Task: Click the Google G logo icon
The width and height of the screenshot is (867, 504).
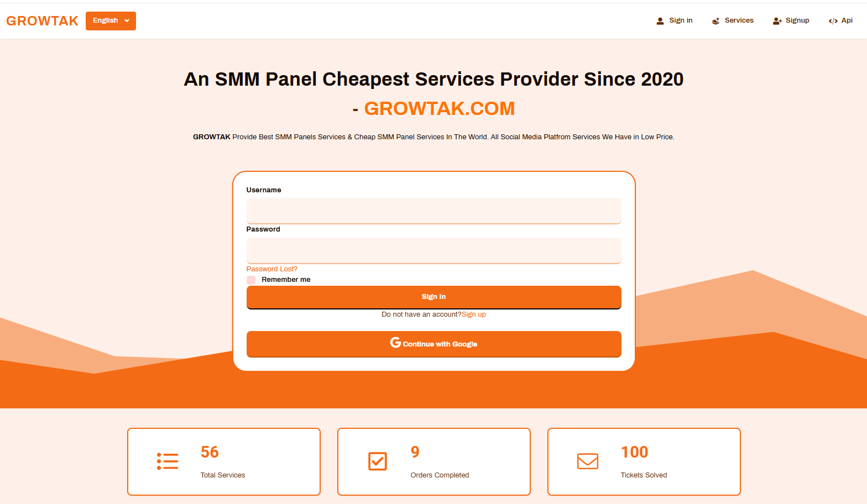Action: 395,343
